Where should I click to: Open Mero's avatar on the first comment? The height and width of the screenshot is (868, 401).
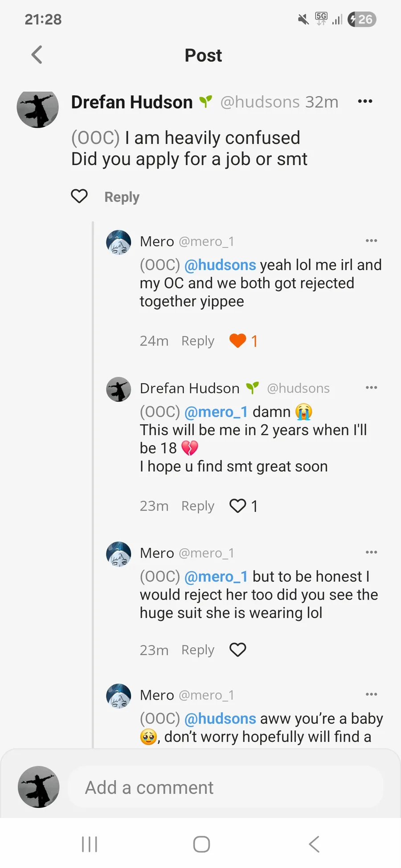(119, 243)
